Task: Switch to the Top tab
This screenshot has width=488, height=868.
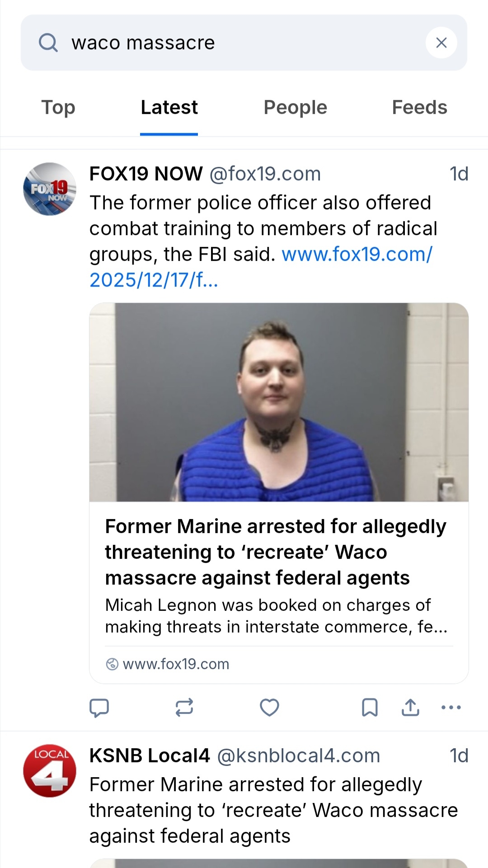Action: 58,108
